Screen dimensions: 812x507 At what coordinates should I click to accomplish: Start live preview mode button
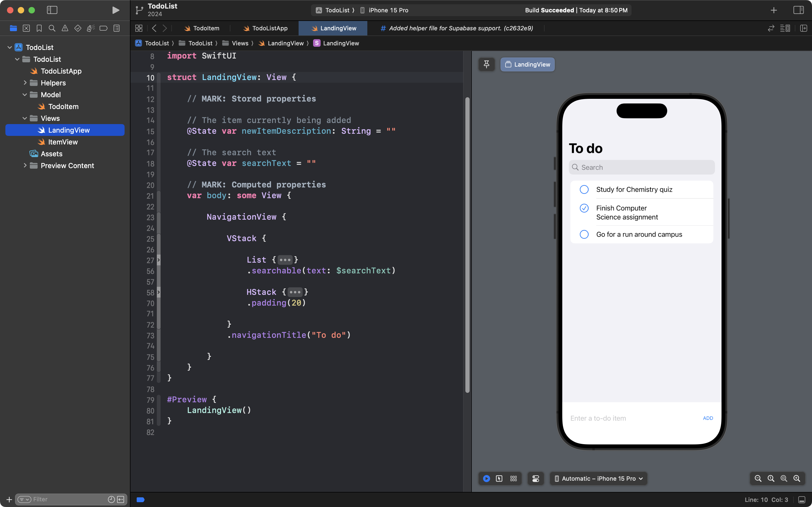487,479
